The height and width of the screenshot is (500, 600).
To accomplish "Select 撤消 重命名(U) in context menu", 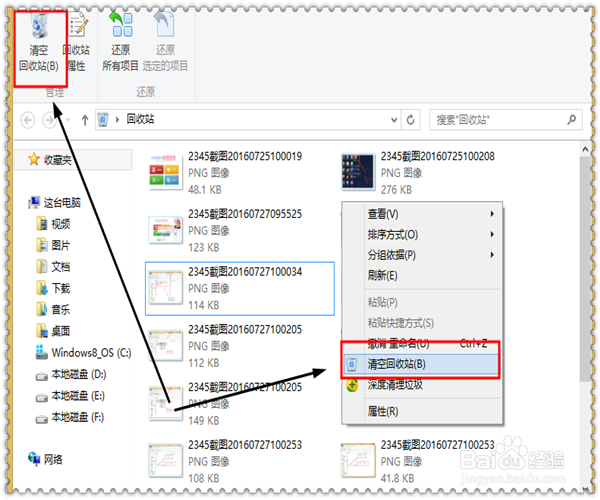I will 421,344.
